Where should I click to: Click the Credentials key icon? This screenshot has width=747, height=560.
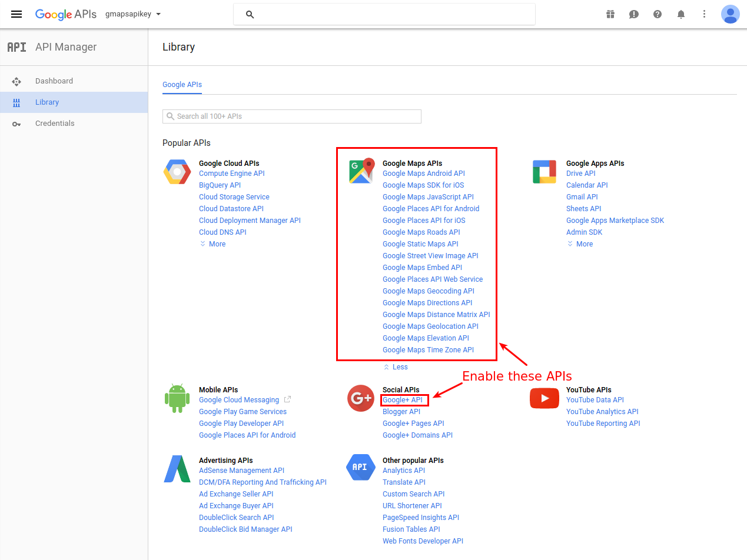point(16,124)
